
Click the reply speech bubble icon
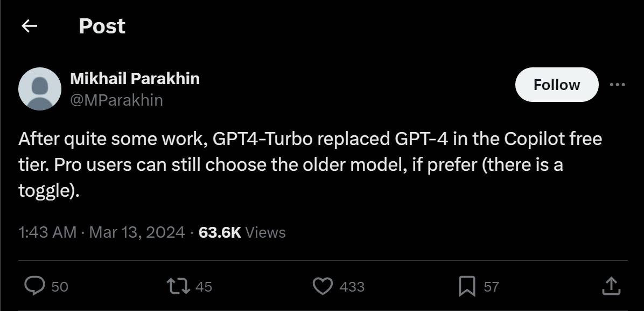tap(35, 286)
